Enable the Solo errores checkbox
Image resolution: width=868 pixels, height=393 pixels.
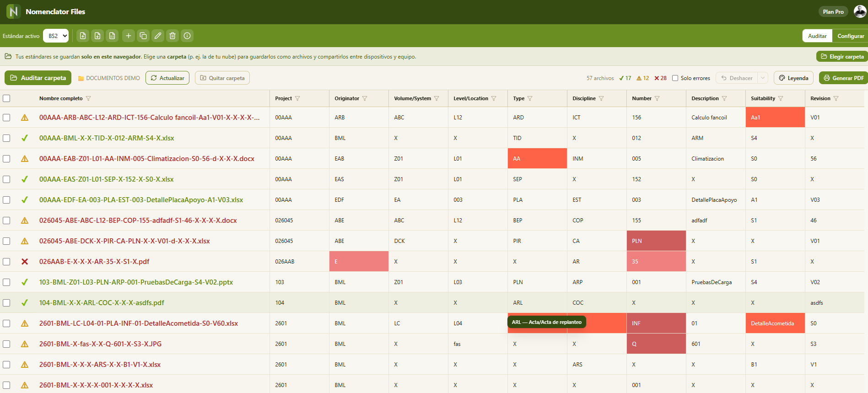(675, 78)
